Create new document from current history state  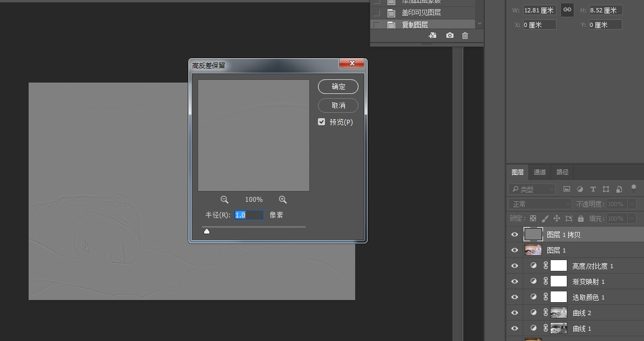point(432,36)
